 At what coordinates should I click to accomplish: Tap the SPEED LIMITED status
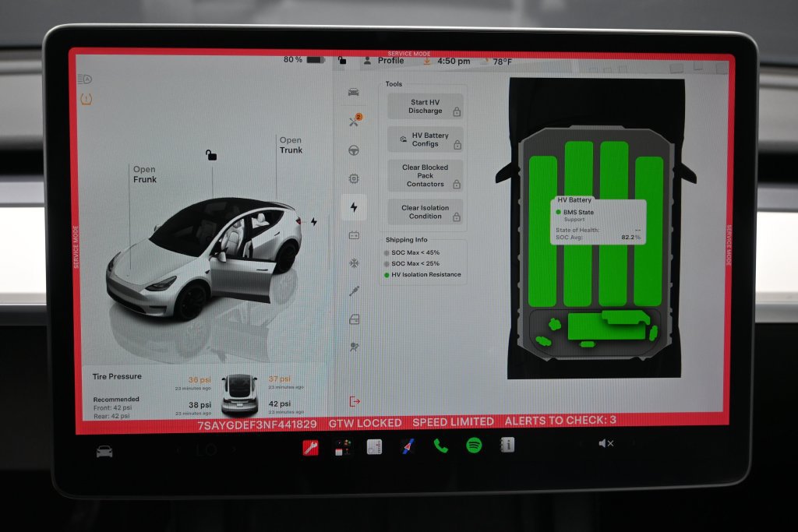[453, 421]
